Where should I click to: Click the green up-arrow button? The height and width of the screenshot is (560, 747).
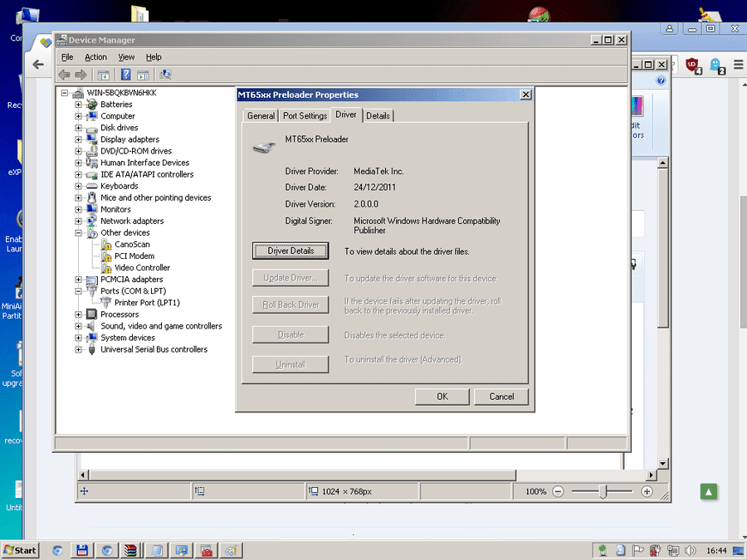(709, 491)
